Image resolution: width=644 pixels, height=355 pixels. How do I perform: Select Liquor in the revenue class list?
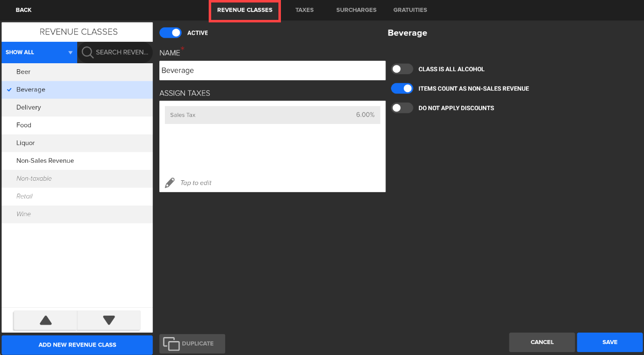tap(26, 143)
